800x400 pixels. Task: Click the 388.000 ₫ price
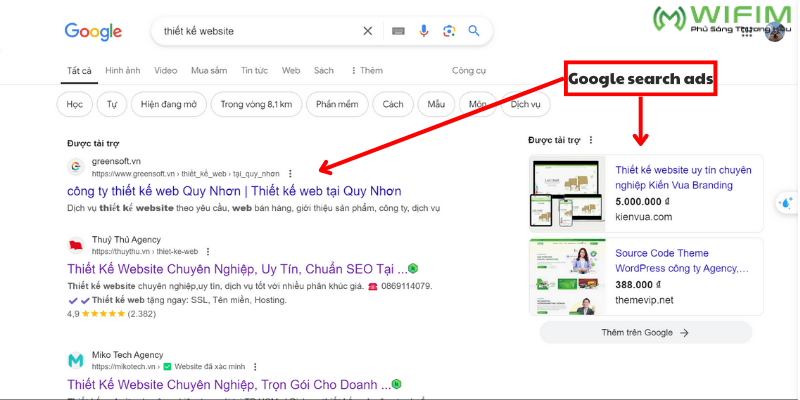coord(638,285)
